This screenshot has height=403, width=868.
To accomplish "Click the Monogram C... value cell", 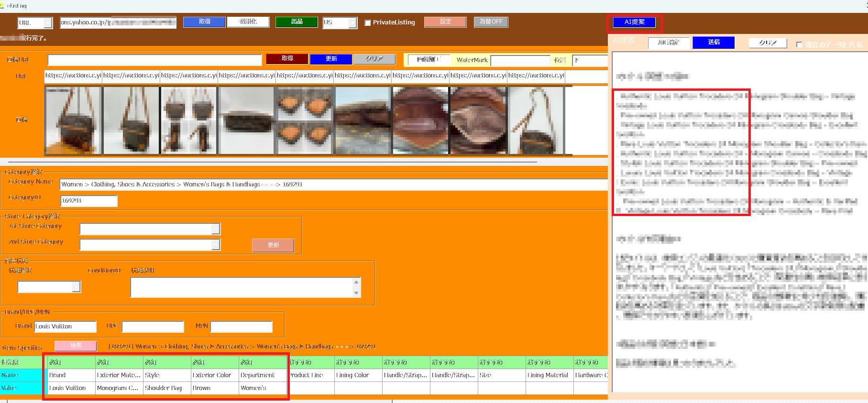I will [x=119, y=388].
